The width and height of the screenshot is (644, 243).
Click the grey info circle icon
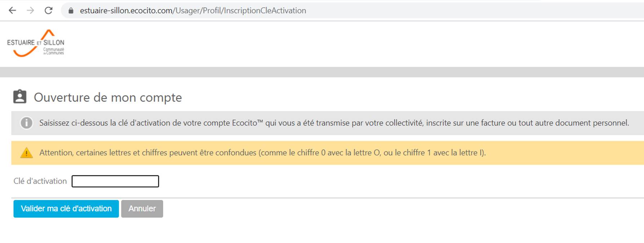point(26,123)
